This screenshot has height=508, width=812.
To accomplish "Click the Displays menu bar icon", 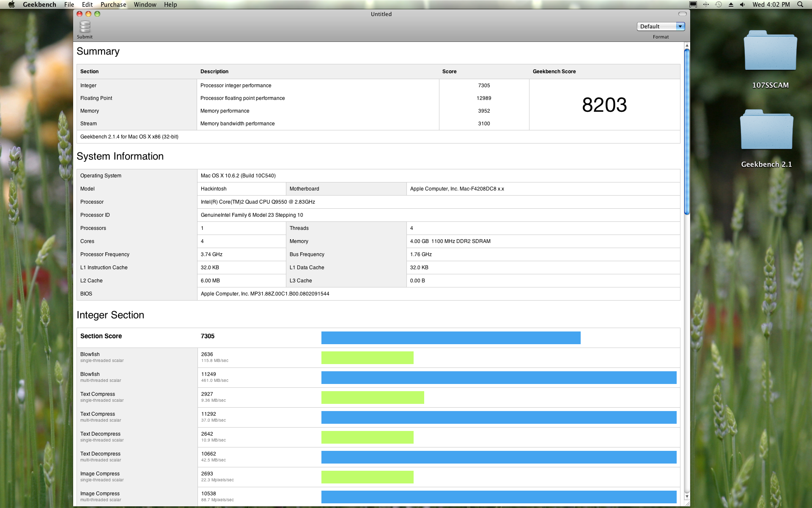I will click(x=693, y=4).
